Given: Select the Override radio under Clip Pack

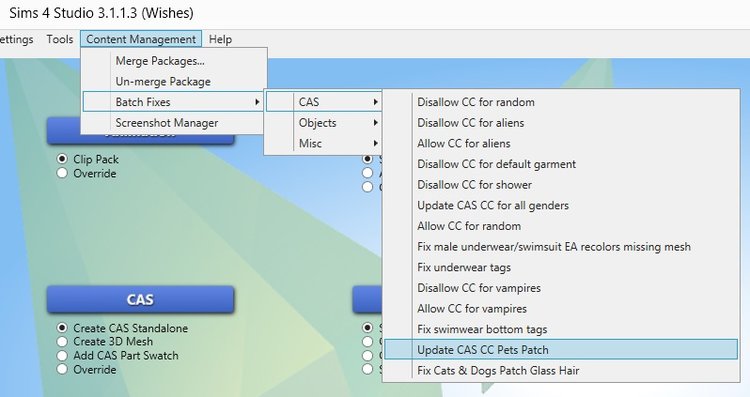Looking at the screenshot, I should 62,173.
